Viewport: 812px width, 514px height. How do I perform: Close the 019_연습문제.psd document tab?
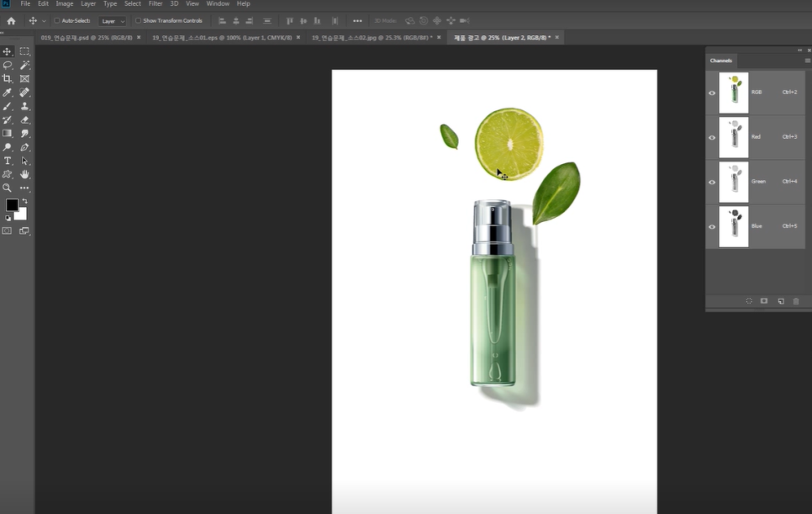(x=139, y=37)
